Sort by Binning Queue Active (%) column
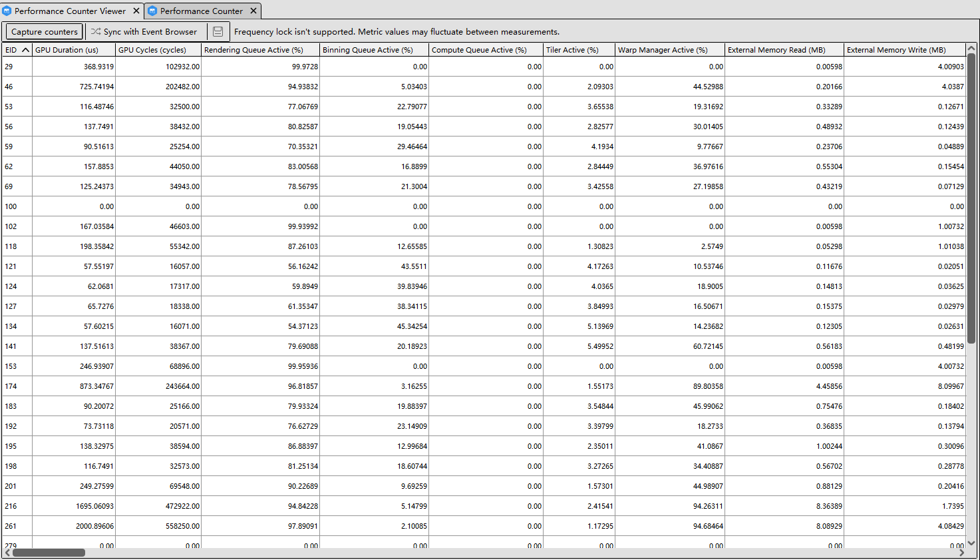 coord(374,50)
